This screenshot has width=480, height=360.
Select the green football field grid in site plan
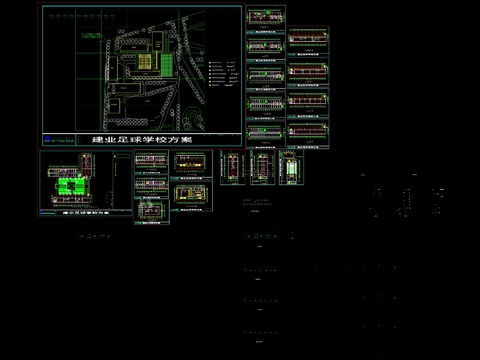coord(167,65)
